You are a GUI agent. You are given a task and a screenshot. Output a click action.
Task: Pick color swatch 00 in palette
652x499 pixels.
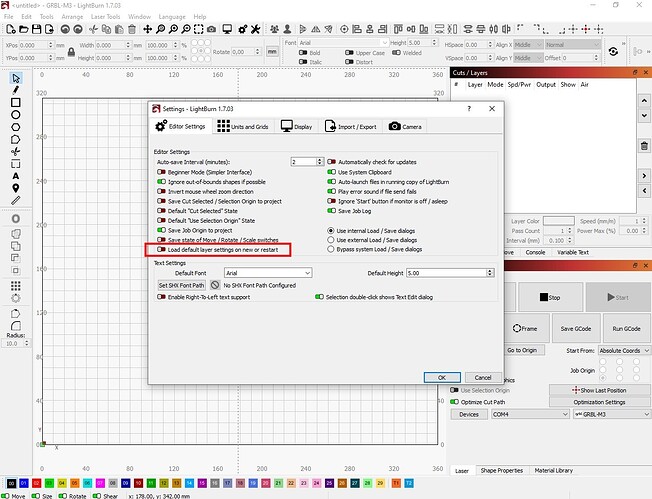tap(11, 483)
